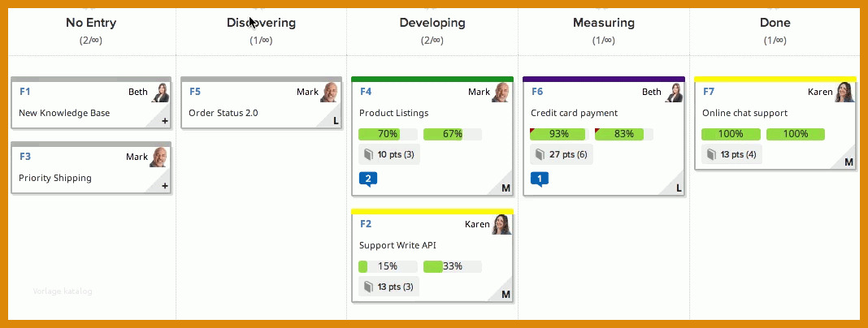Open the comment bubble on Credit card payment
This screenshot has width=868, height=328.
coord(540,179)
